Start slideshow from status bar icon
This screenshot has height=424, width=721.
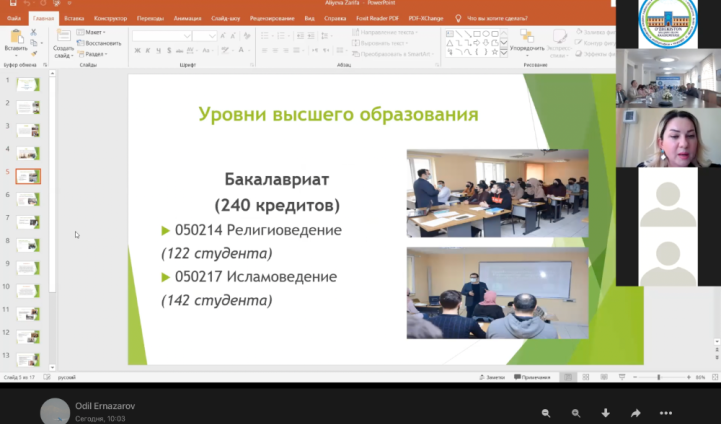click(622, 377)
